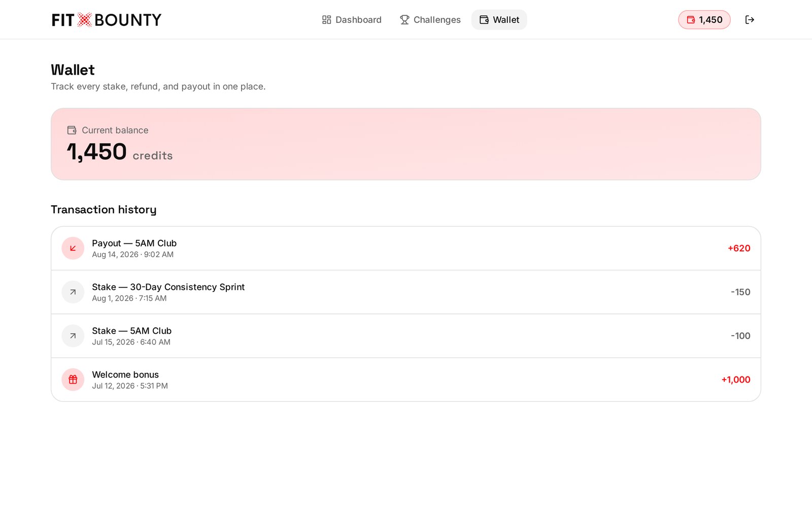812x508 pixels.
Task: Open the Dashboard tab
Action: 352,20
